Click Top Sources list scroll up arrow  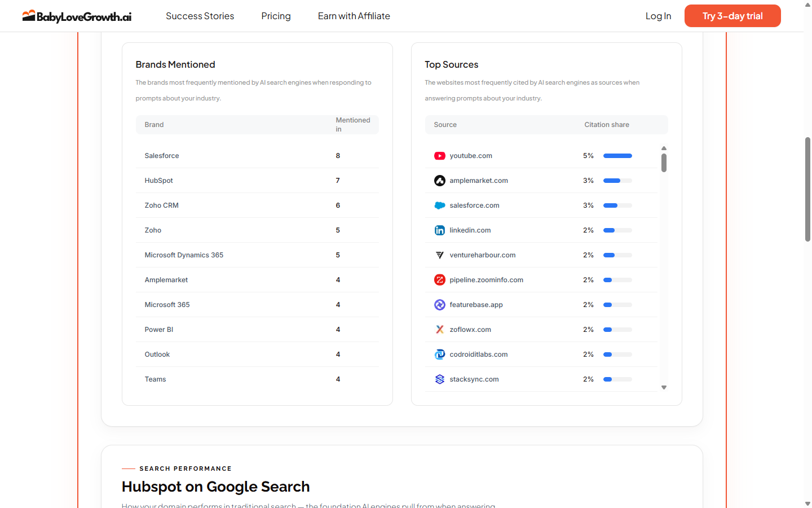pyautogui.click(x=664, y=148)
